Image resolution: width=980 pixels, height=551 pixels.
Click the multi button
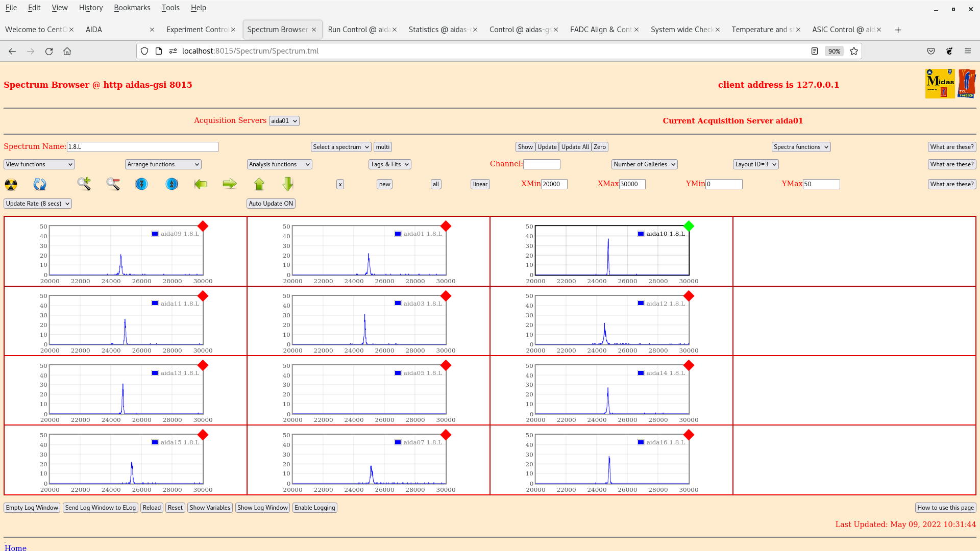[383, 147]
